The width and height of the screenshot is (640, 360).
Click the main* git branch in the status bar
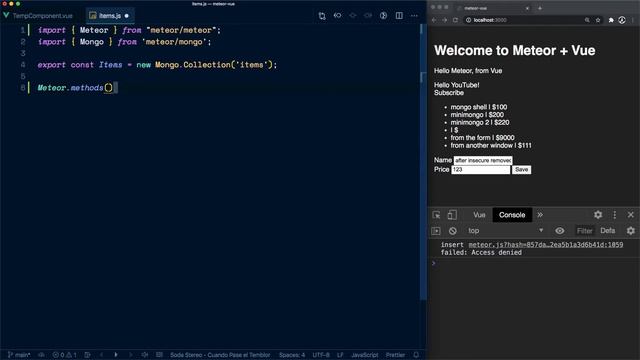point(19,355)
